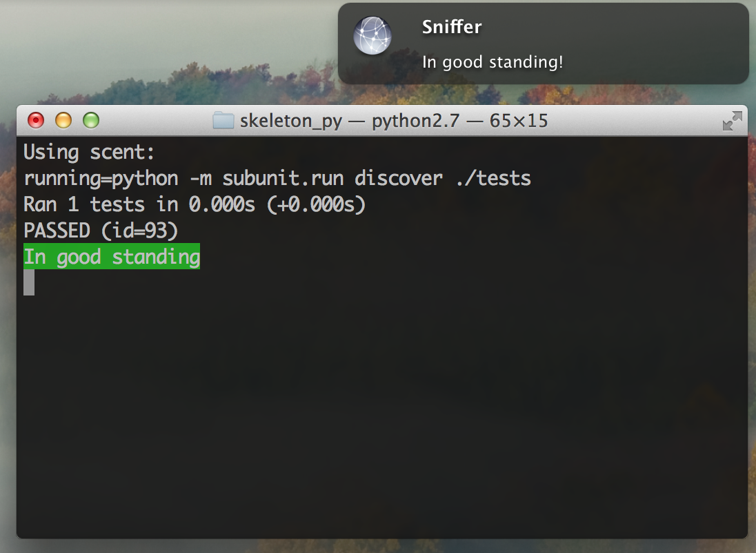Click the Sniffer notification globe icon
The image size is (756, 553).
click(x=372, y=35)
